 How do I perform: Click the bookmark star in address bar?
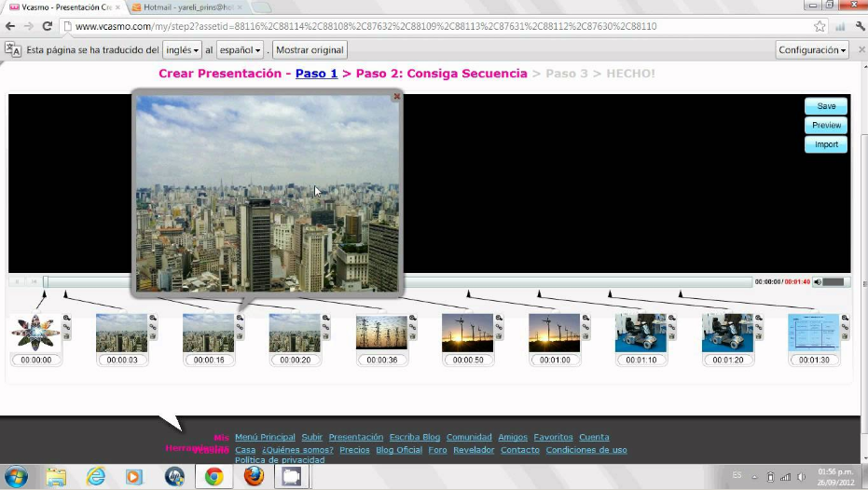point(820,26)
